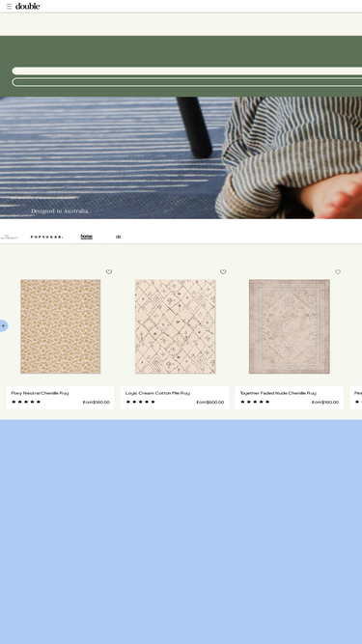Open the Logic Cream Cotton Pile Rug title link
Screen dimensions: 362x644
(x=157, y=393)
